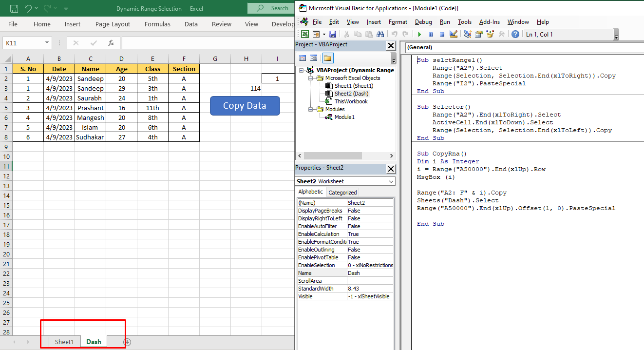The image size is (644, 350).
Task: Open the Object Browser icon
Action: 490,34
